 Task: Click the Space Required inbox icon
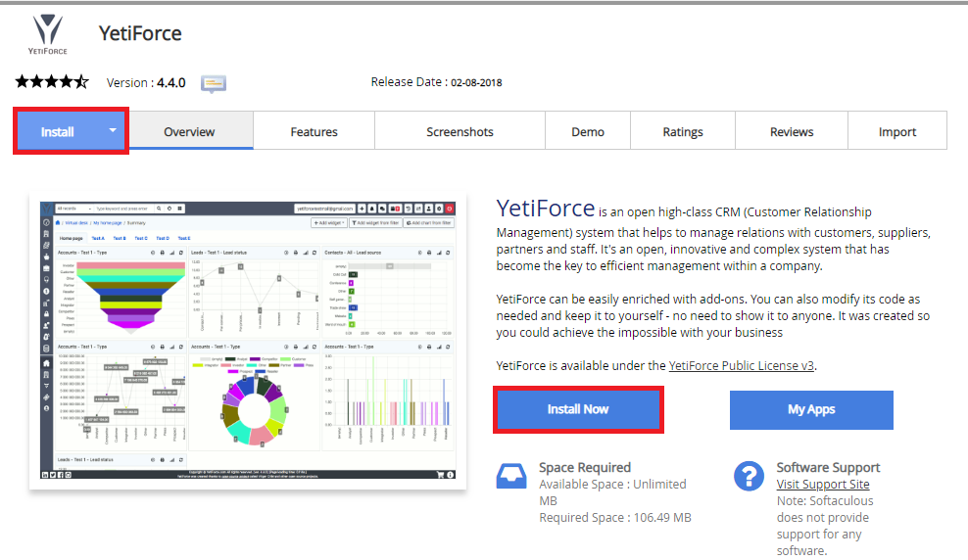click(x=511, y=476)
